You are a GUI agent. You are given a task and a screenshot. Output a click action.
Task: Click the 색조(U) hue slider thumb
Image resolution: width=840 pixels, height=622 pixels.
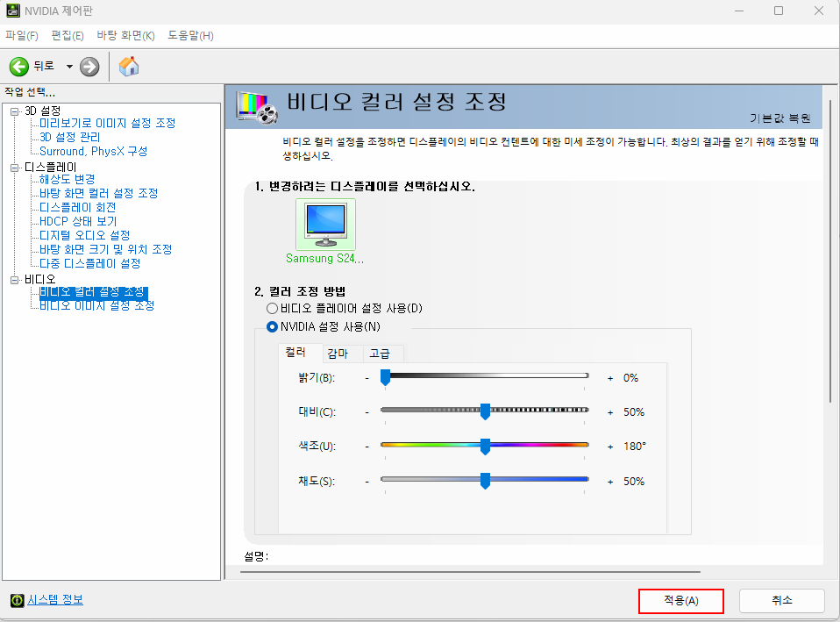pyautogui.click(x=485, y=447)
